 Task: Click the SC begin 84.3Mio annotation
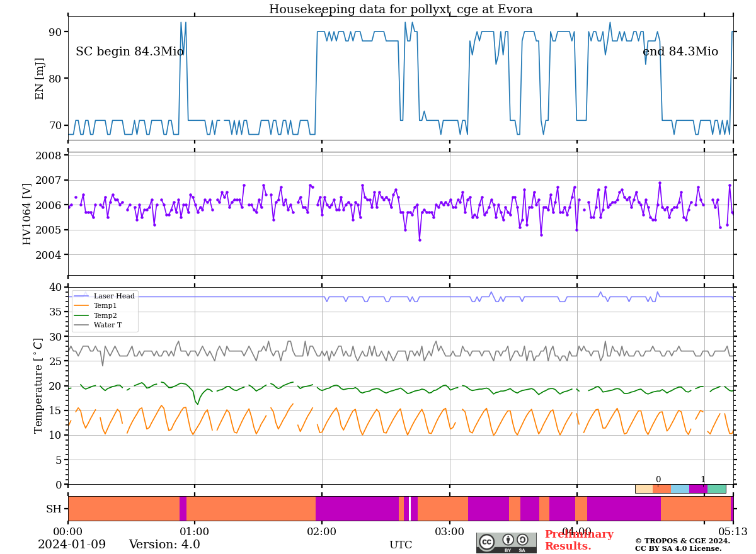tap(130, 52)
